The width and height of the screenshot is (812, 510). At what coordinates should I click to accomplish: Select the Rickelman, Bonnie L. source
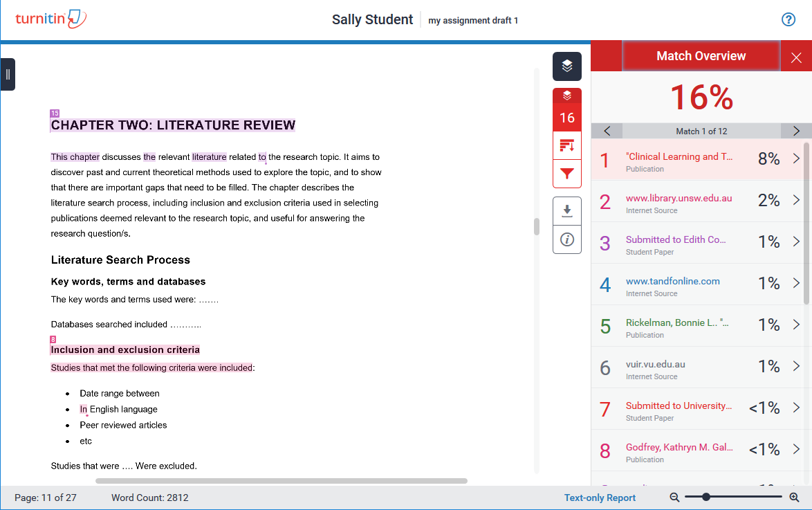point(677,322)
